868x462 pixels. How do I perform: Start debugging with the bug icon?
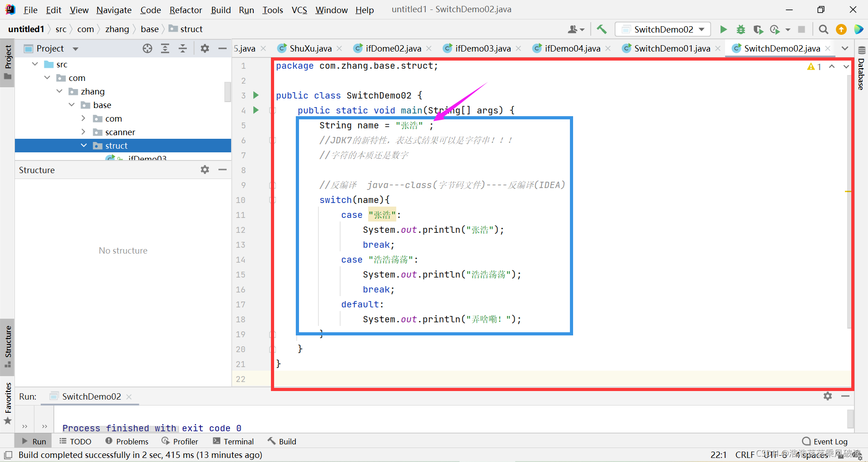coord(741,29)
